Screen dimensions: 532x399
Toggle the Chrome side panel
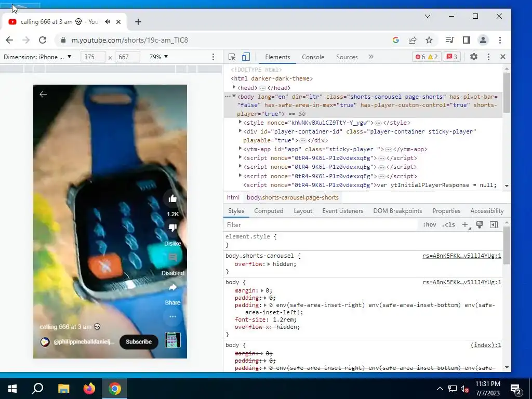tap(467, 40)
